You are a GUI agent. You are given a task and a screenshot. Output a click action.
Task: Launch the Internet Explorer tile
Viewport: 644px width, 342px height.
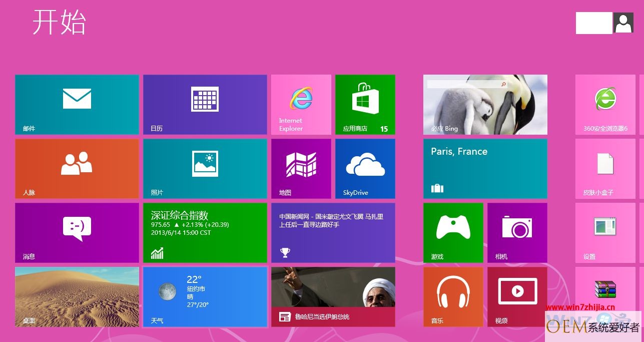point(301,105)
